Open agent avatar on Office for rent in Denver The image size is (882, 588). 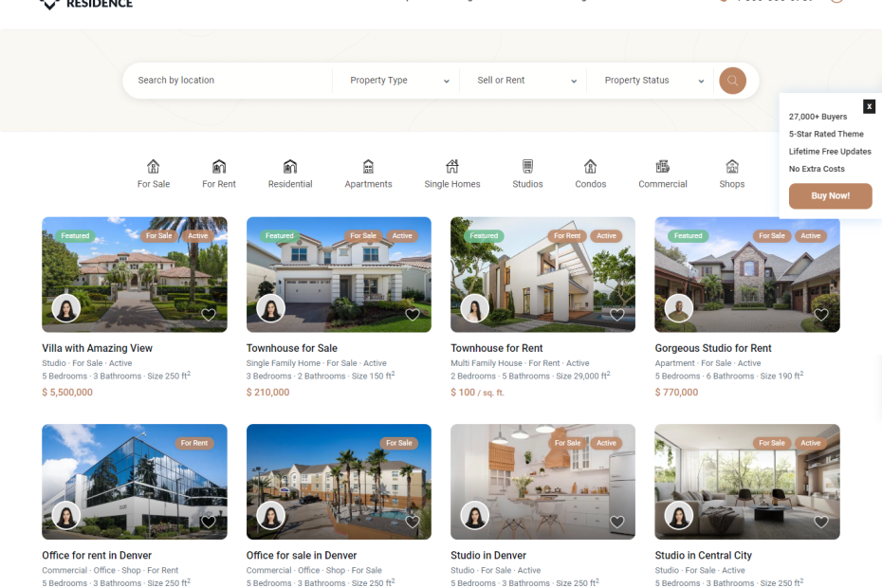point(66,515)
